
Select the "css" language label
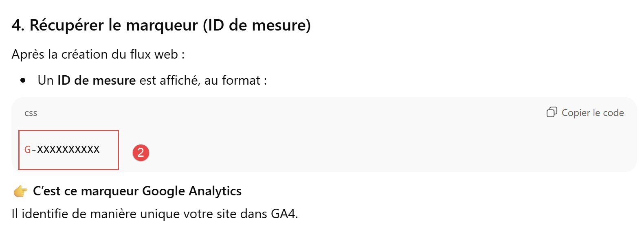coord(31,113)
